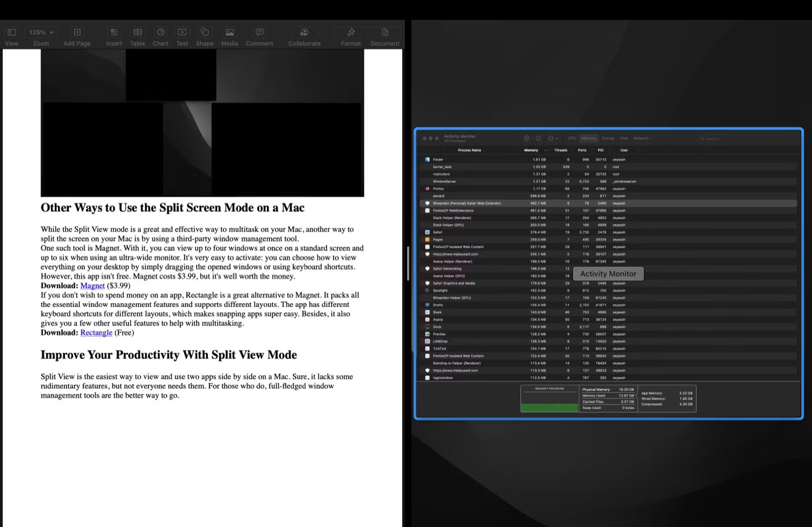Open the Text box tool
Screen dimensions: 812x527
(181, 32)
